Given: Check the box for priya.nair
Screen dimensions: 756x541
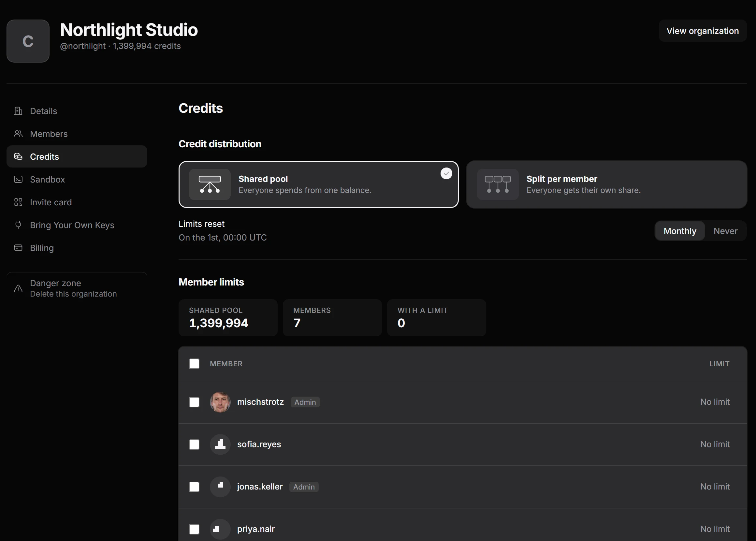Looking at the screenshot, I should 194,529.
